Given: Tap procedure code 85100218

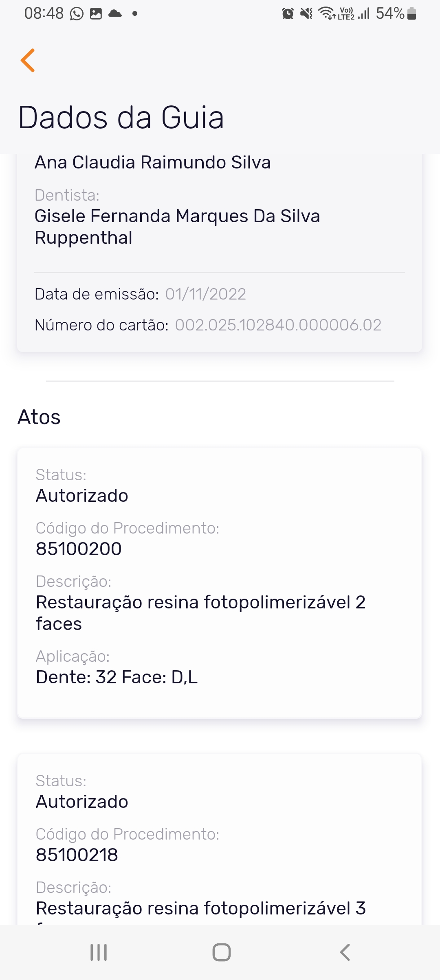Looking at the screenshot, I should (x=77, y=855).
